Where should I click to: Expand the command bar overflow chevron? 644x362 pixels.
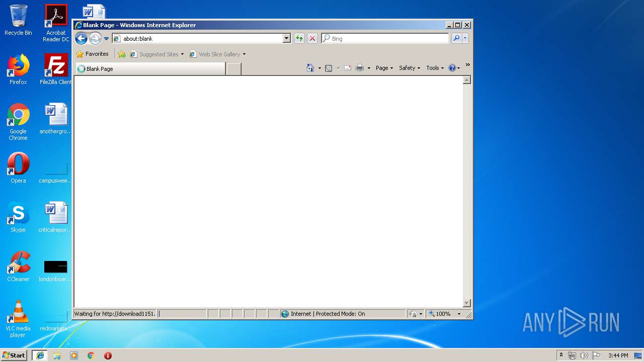467,65
